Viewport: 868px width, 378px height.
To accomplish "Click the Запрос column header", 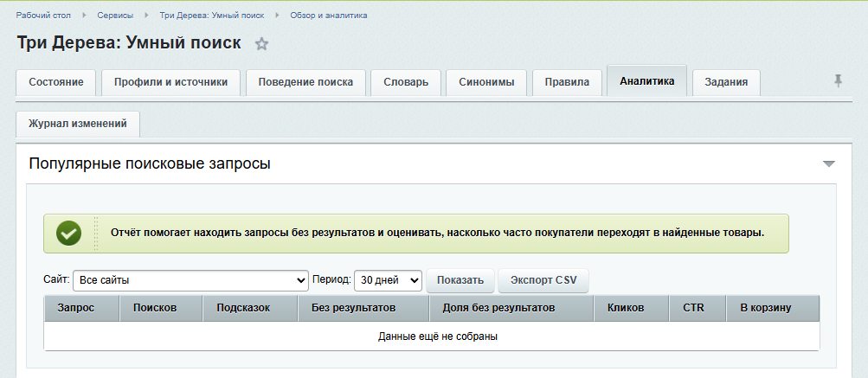I will [82, 308].
